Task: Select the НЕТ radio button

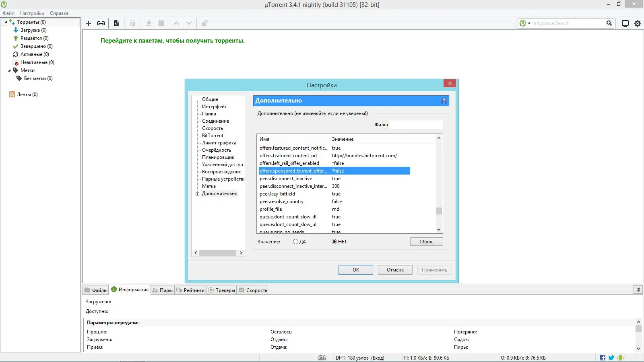Action: pos(334,242)
